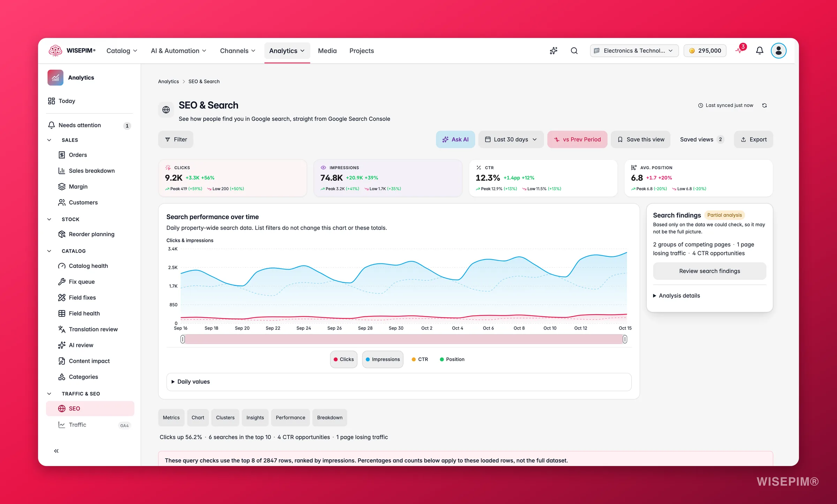Collapse the STOCK sidebar group
This screenshot has height=504, width=837.
tap(49, 219)
